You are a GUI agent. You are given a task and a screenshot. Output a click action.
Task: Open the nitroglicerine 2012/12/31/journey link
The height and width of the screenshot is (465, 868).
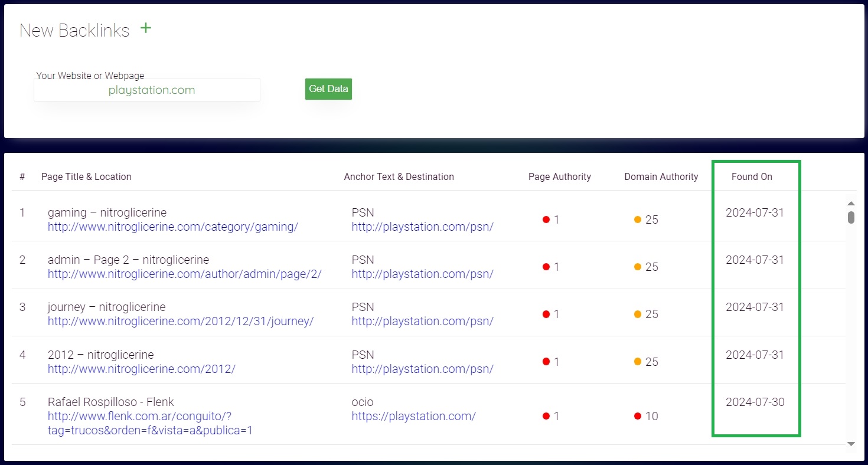click(x=180, y=321)
